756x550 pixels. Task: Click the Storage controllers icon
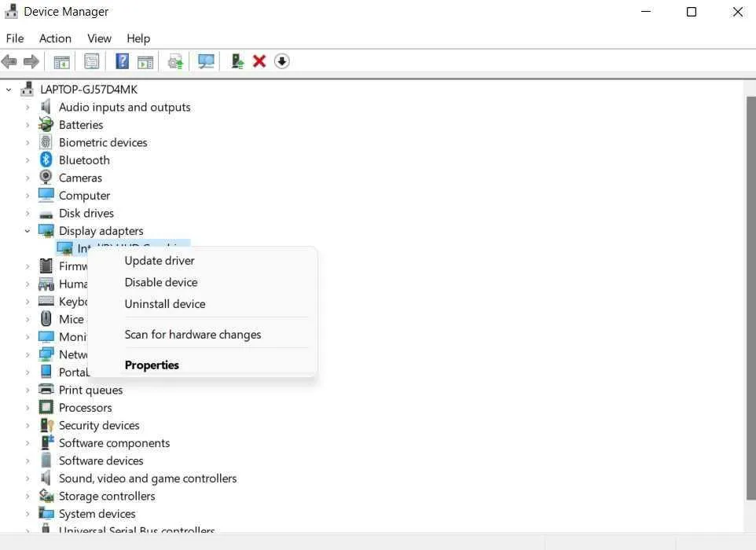coord(46,496)
